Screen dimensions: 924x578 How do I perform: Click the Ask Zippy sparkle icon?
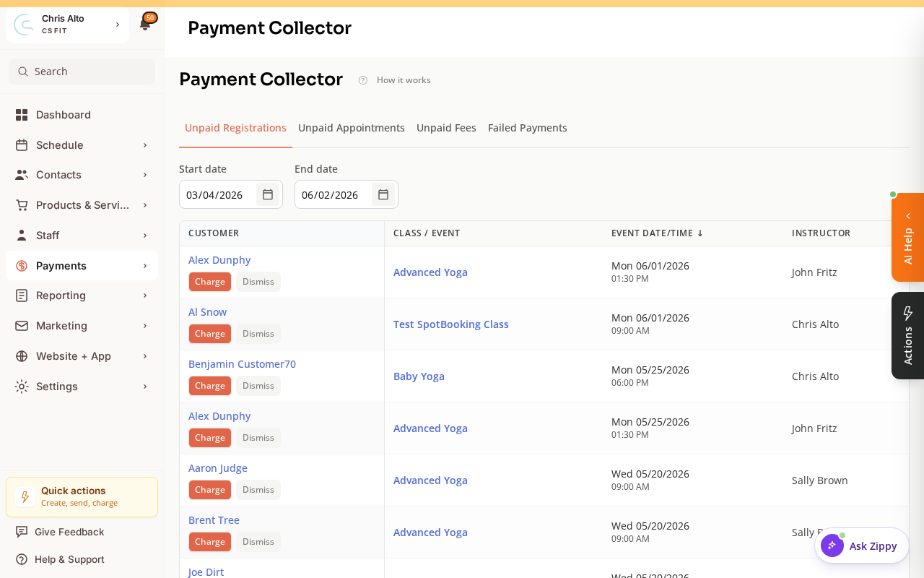pos(832,545)
